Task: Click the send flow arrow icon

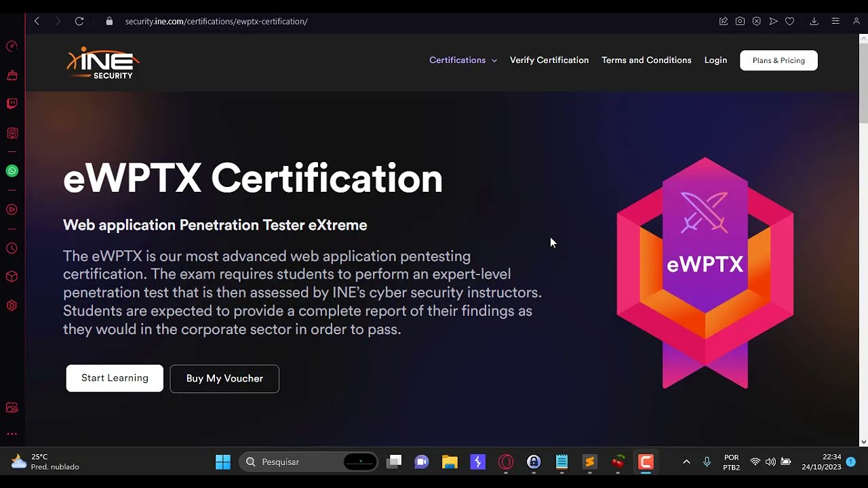Action: click(x=773, y=21)
